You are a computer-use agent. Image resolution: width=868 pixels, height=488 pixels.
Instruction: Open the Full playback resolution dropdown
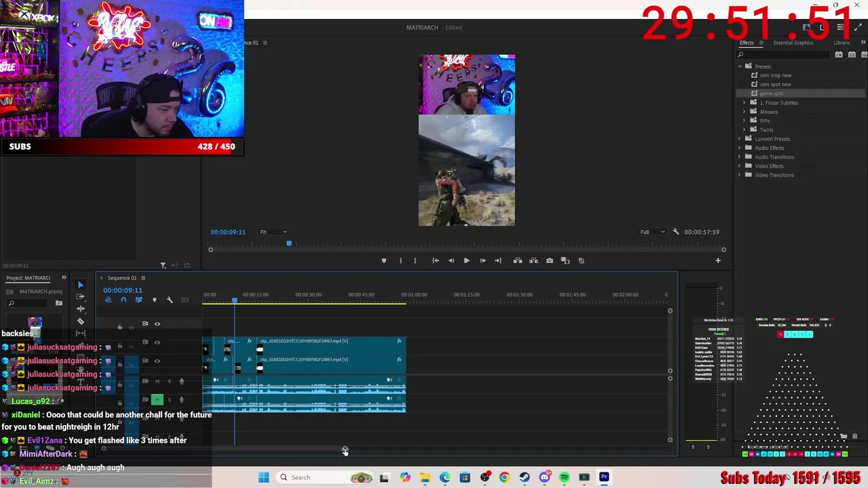click(652, 232)
